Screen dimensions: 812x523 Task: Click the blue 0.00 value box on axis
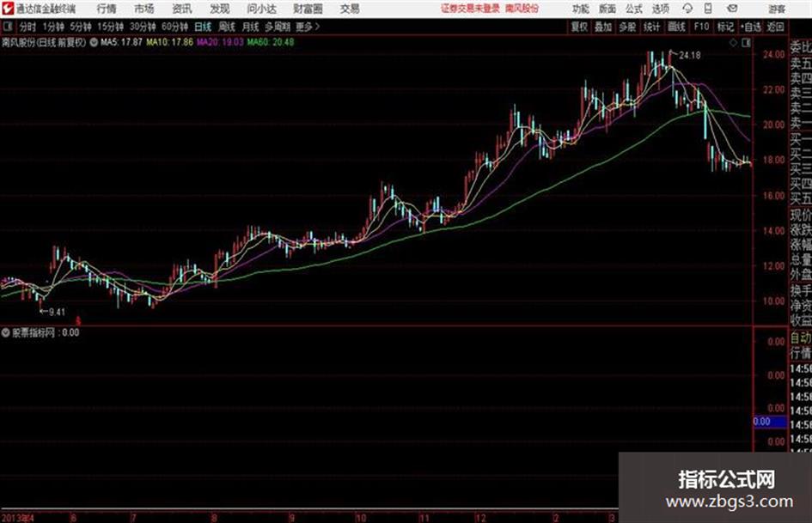(x=770, y=422)
